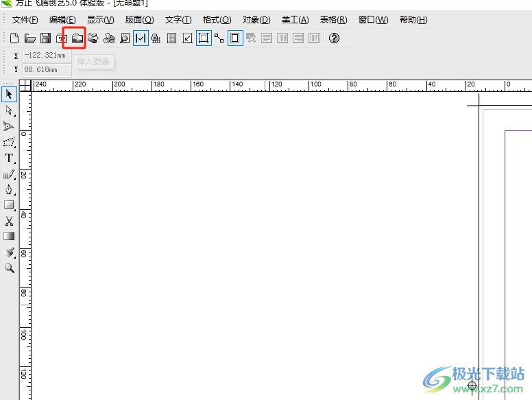Select the gradient tool in toolbox
532x400 pixels.
(x=9, y=236)
